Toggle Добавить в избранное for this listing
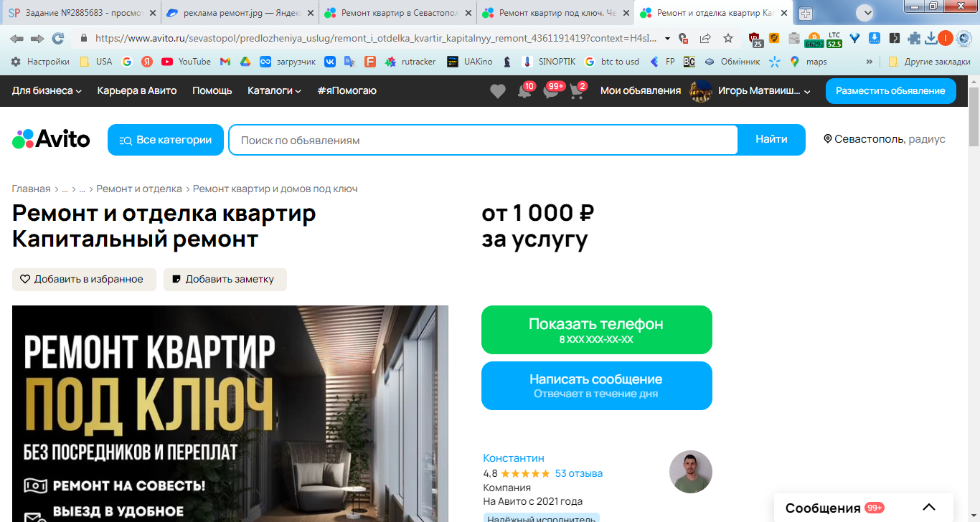 click(84, 280)
